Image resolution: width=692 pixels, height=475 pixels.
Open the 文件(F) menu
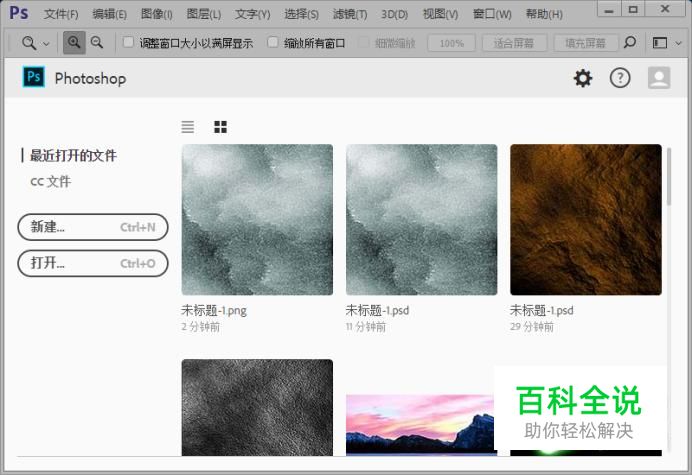point(61,14)
